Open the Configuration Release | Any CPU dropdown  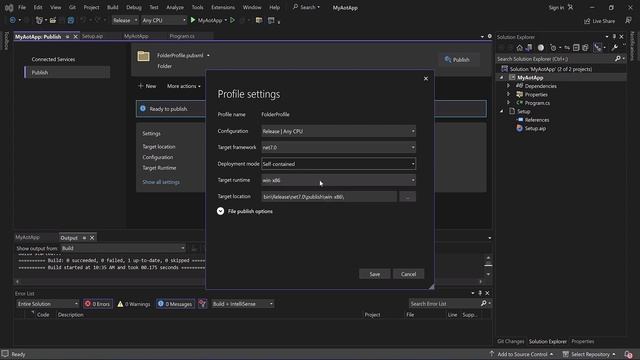click(338, 131)
